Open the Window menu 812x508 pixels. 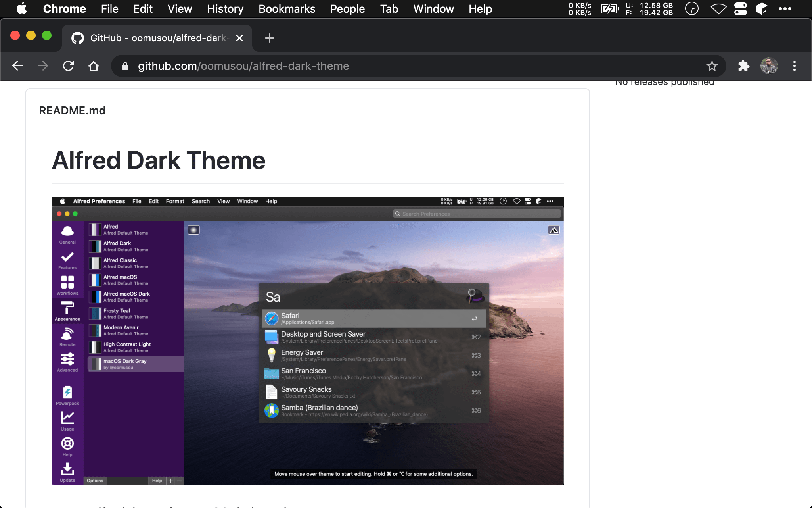click(433, 9)
